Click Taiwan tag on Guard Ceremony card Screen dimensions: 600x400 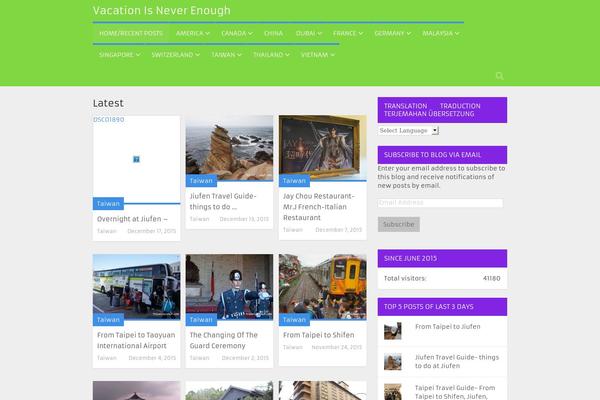(201, 320)
